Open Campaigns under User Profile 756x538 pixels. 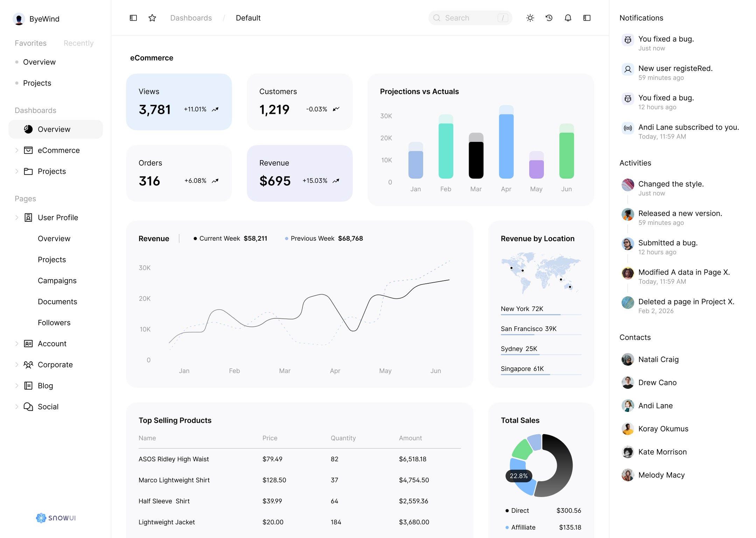click(x=57, y=281)
